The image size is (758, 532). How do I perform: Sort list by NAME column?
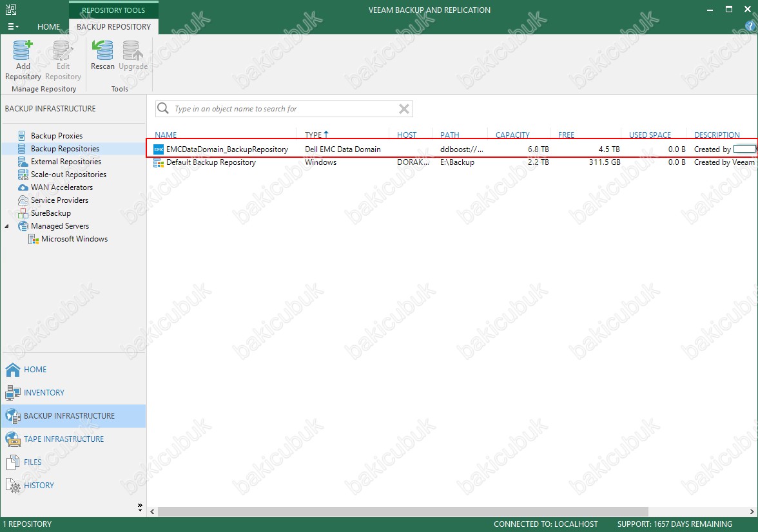click(166, 135)
